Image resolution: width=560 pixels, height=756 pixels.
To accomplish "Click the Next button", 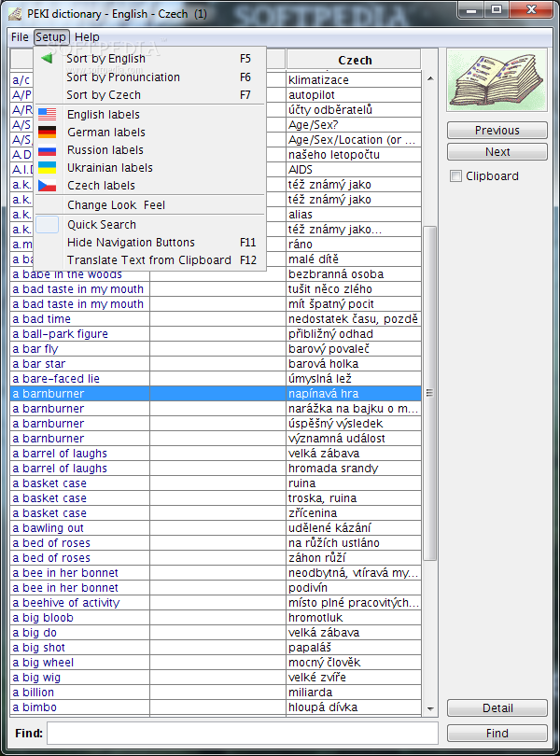I will 497,152.
